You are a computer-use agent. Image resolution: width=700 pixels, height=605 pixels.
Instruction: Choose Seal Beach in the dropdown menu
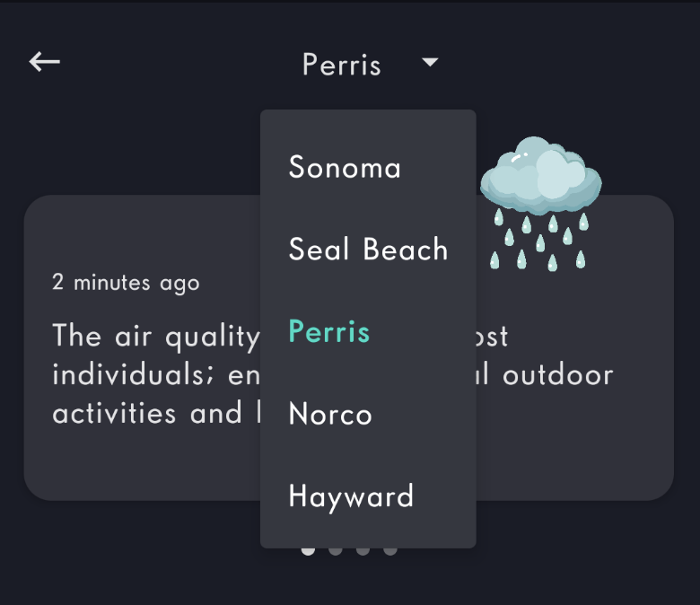pos(368,250)
